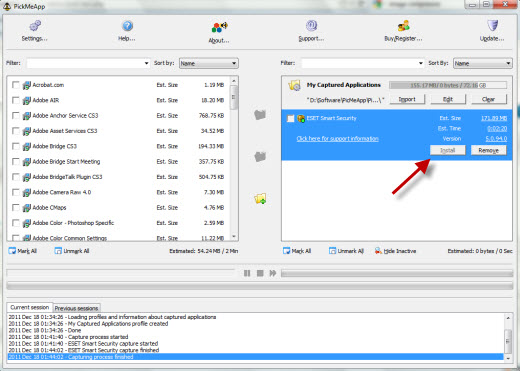Image resolution: width=520 pixels, height=371 pixels.
Task: Click Hide Inactive under captured applications
Action: tap(395, 251)
